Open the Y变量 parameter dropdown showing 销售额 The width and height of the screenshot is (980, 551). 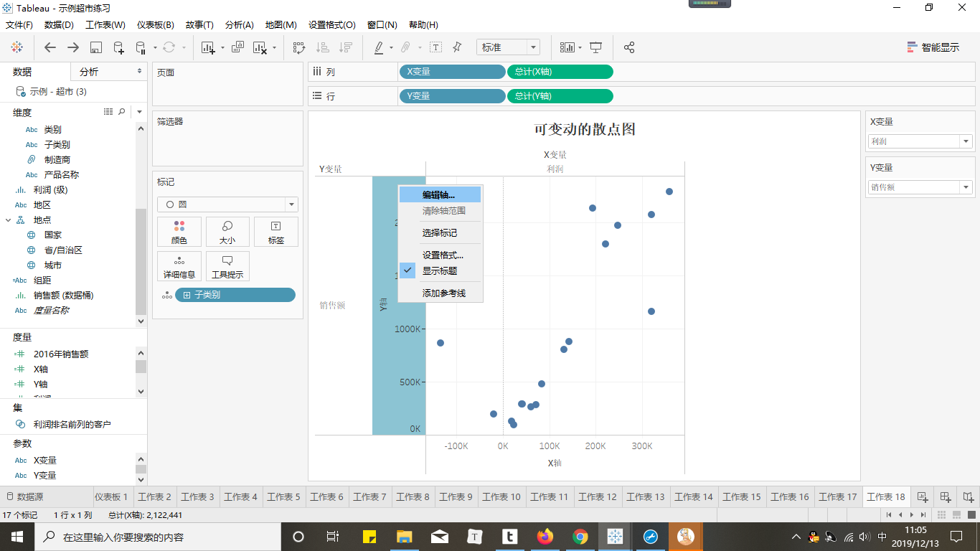pos(920,187)
